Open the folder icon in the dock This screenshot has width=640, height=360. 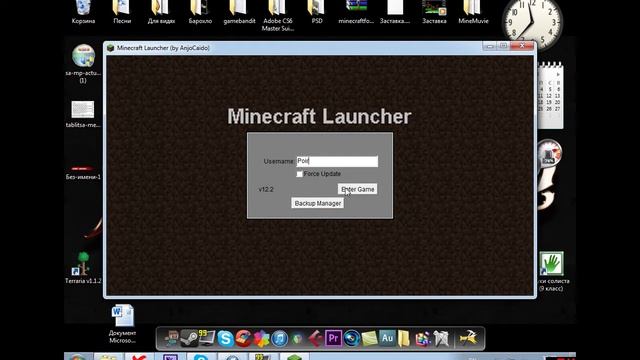[x=404, y=339]
